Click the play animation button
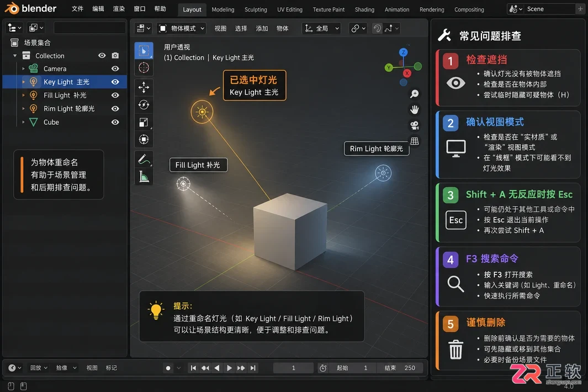The height and width of the screenshot is (392, 588). [229, 368]
